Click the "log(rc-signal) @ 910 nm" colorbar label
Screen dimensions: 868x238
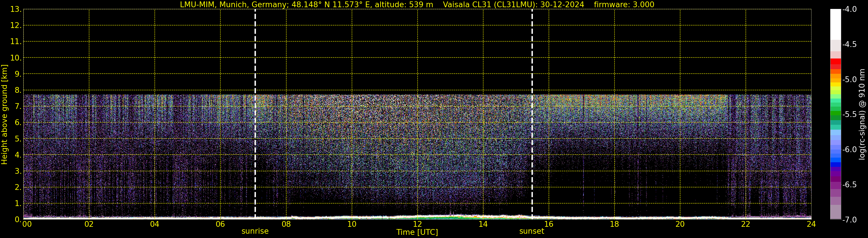pos(862,115)
